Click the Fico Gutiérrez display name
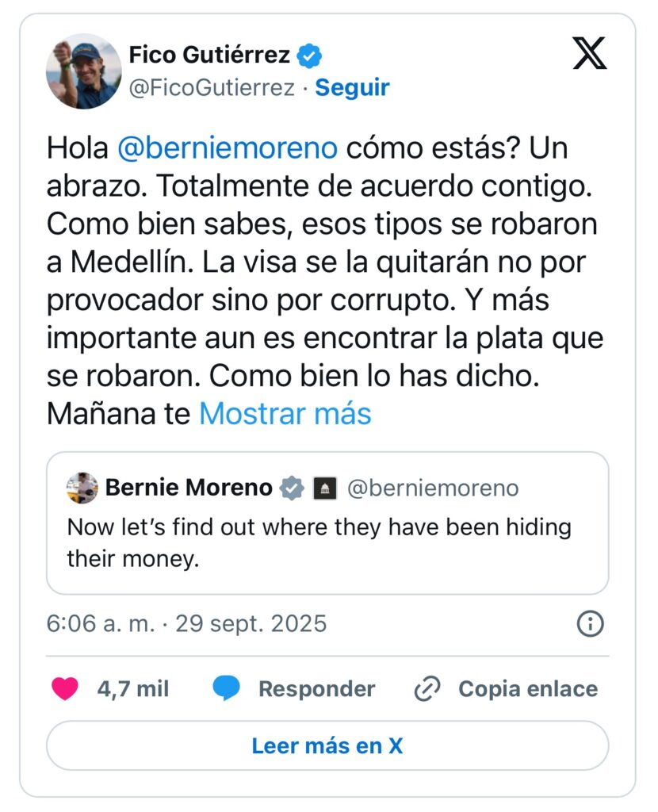 tap(208, 56)
